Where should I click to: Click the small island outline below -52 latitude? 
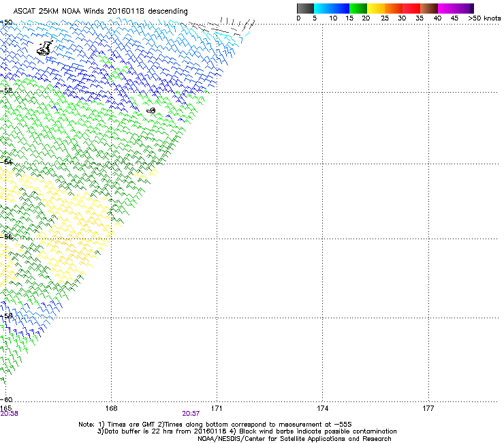pos(151,110)
